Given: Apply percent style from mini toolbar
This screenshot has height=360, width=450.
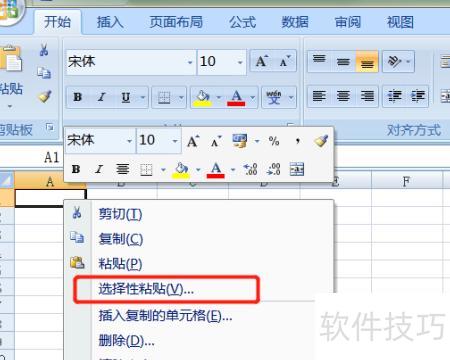Looking at the screenshot, I should click(274, 141).
